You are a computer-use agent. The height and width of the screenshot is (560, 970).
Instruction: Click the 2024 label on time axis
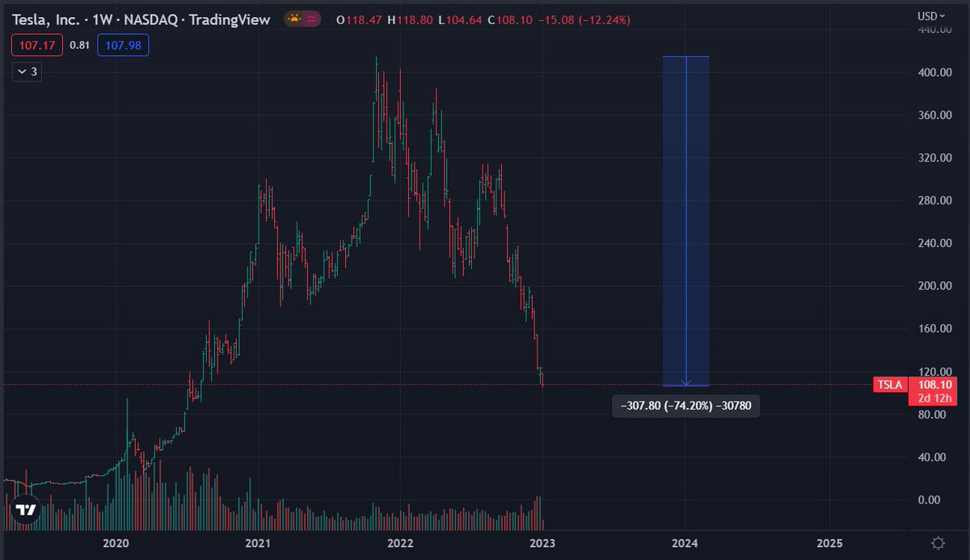(685, 542)
